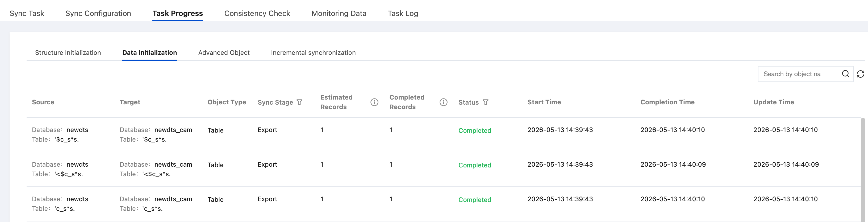Click the Completion Time column header

(x=667, y=102)
